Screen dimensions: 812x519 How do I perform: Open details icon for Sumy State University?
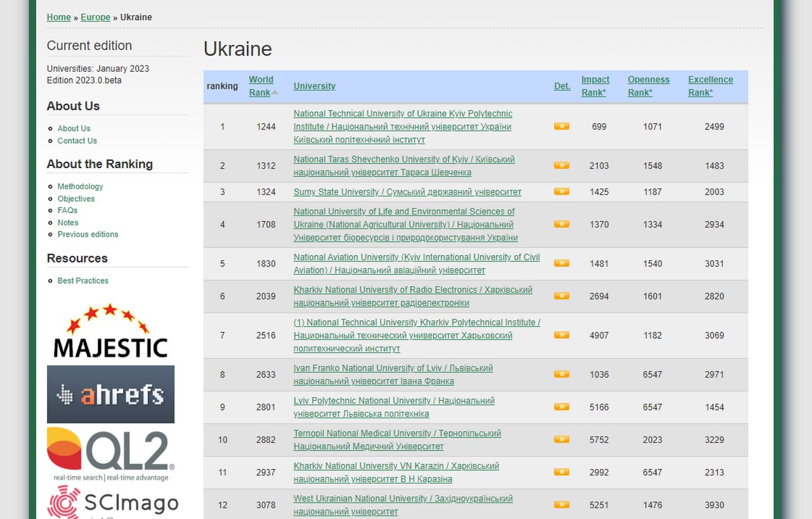[x=561, y=192]
